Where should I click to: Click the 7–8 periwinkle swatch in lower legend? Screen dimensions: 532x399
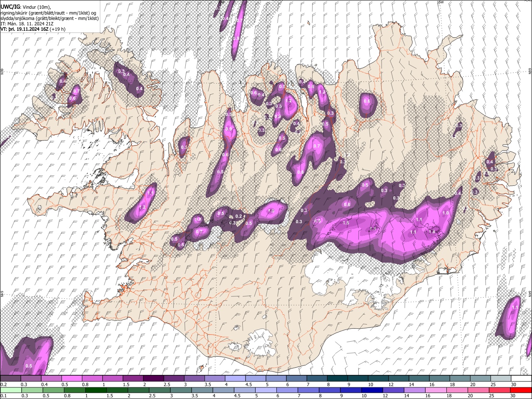pyautogui.click(x=308, y=390)
